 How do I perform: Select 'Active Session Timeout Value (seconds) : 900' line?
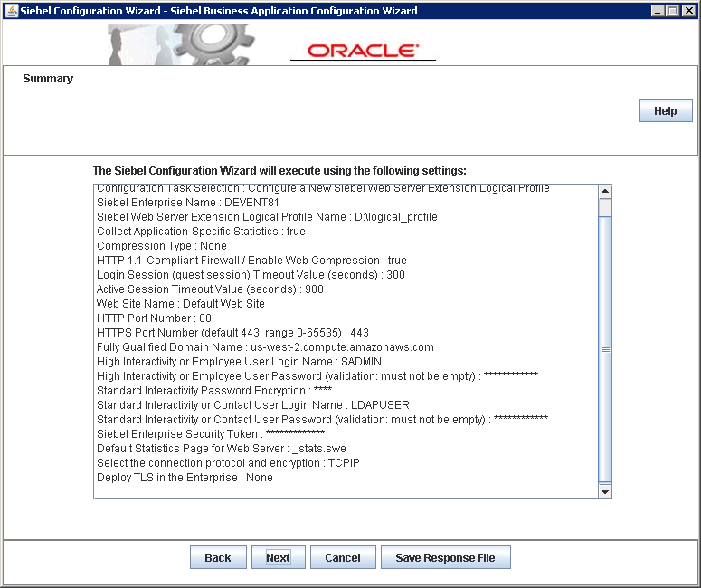pos(210,289)
